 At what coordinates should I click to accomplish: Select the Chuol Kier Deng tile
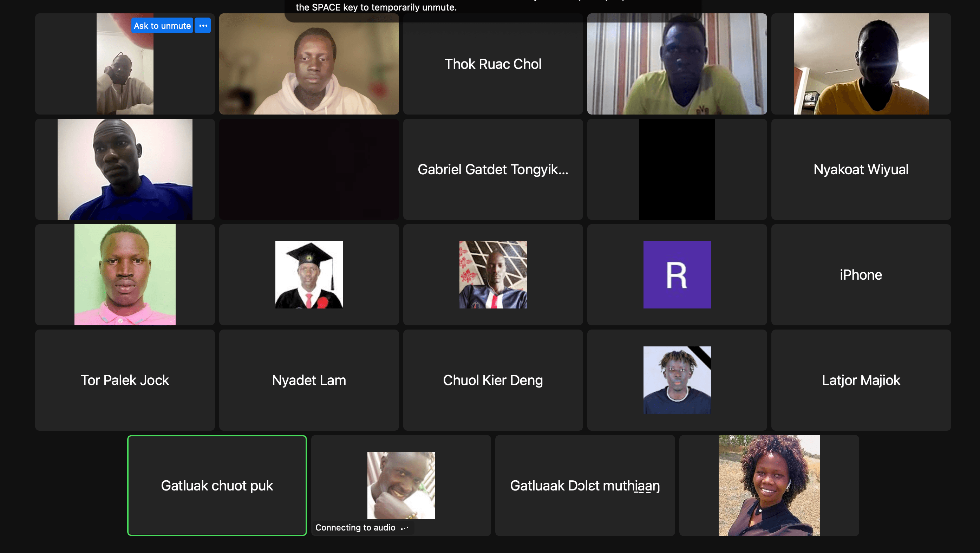tap(493, 380)
